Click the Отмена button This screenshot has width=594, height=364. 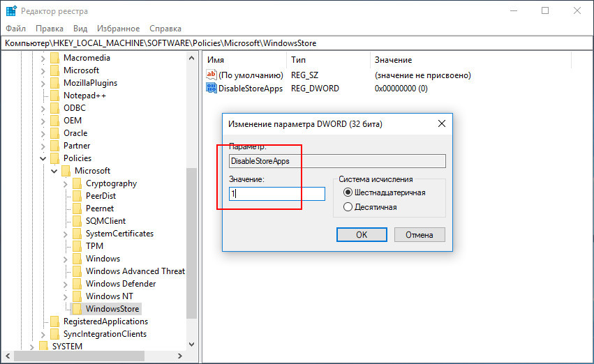pos(419,234)
